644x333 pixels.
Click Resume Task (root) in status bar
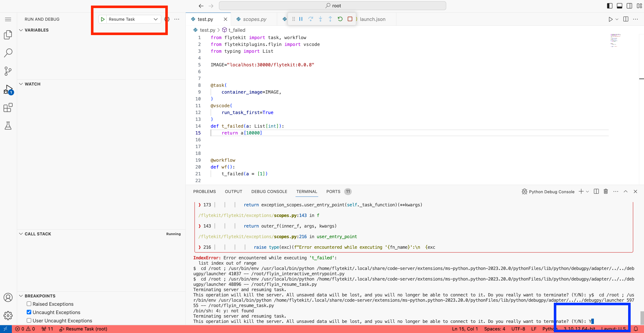(83, 329)
